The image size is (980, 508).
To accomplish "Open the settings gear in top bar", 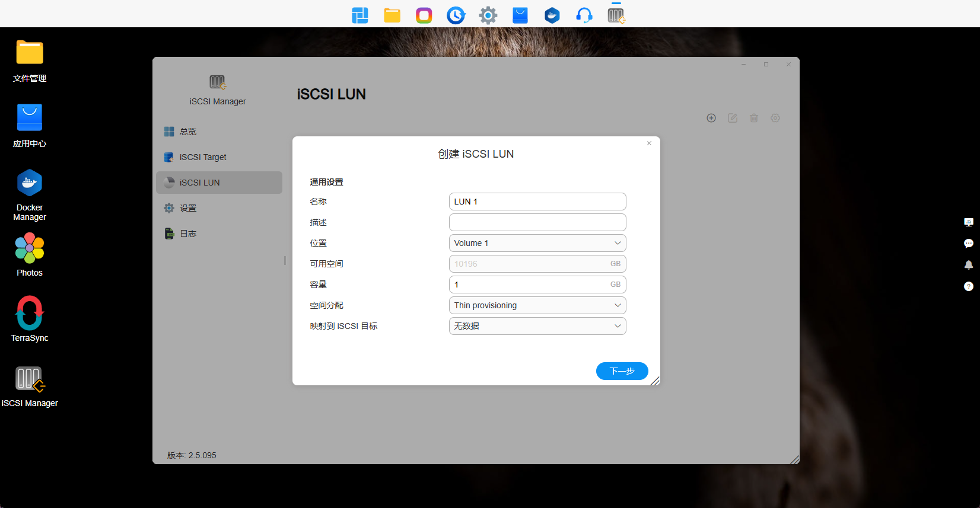I will (x=488, y=15).
